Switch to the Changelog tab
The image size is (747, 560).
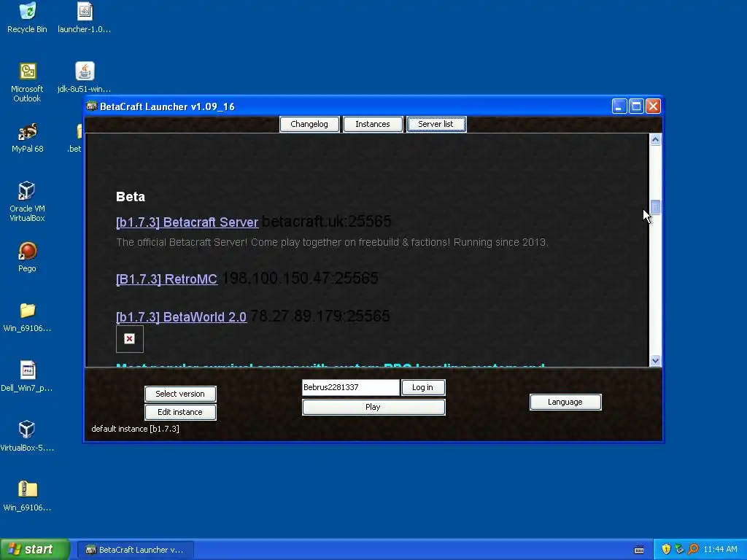tap(309, 124)
